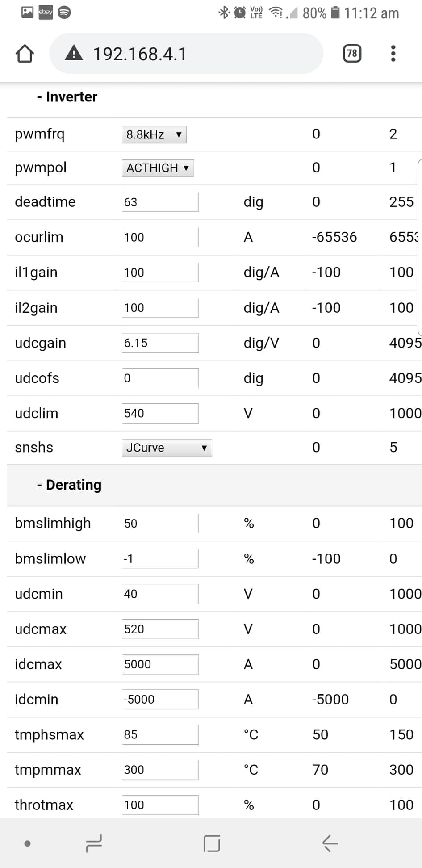This screenshot has height=868, width=422.
Task: Collapse the Inverter section header
Action: (67, 97)
